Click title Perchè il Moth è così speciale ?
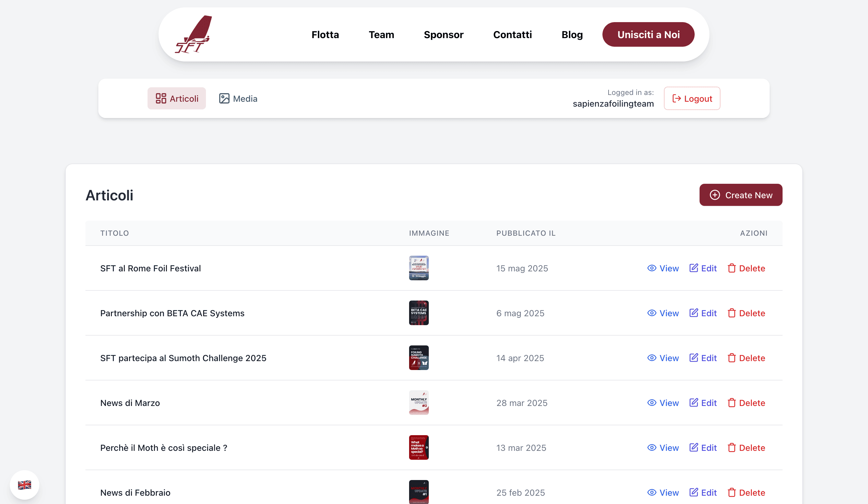This screenshot has height=504, width=868. point(164,447)
